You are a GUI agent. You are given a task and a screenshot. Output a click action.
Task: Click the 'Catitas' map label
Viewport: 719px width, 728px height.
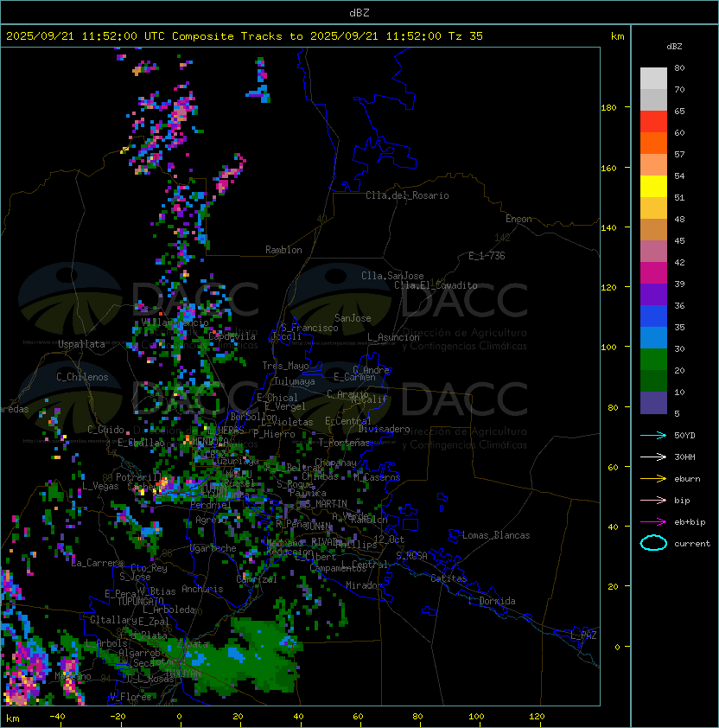click(x=449, y=578)
